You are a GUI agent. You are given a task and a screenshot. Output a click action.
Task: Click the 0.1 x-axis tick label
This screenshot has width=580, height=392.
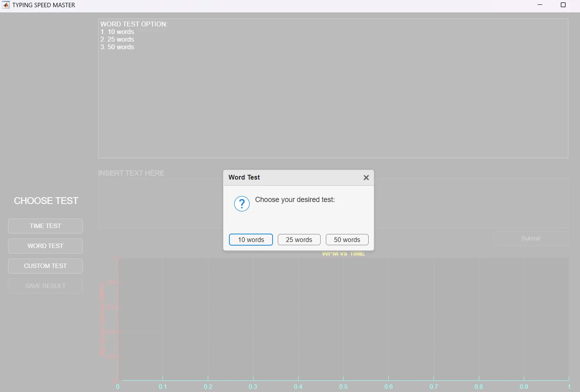coord(163,387)
